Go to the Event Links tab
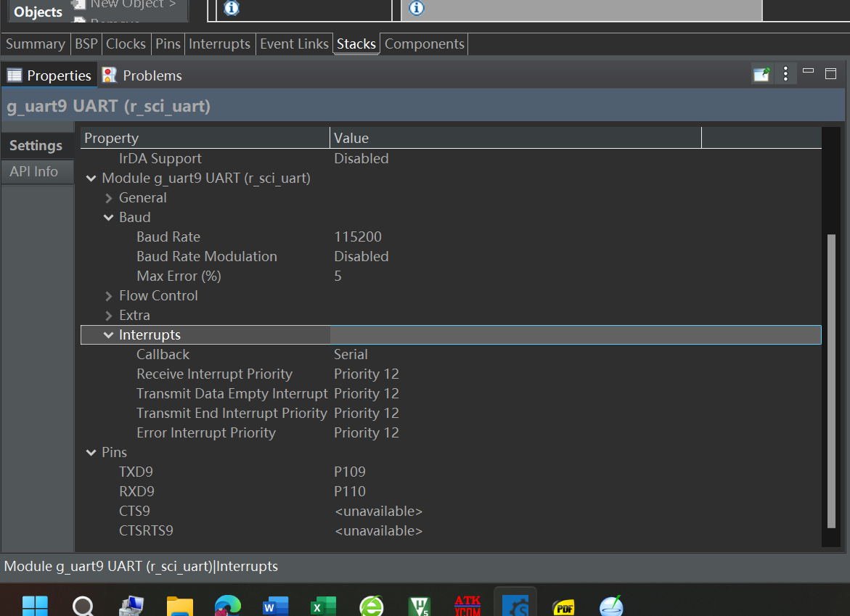This screenshot has width=850, height=616. tap(295, 44)
